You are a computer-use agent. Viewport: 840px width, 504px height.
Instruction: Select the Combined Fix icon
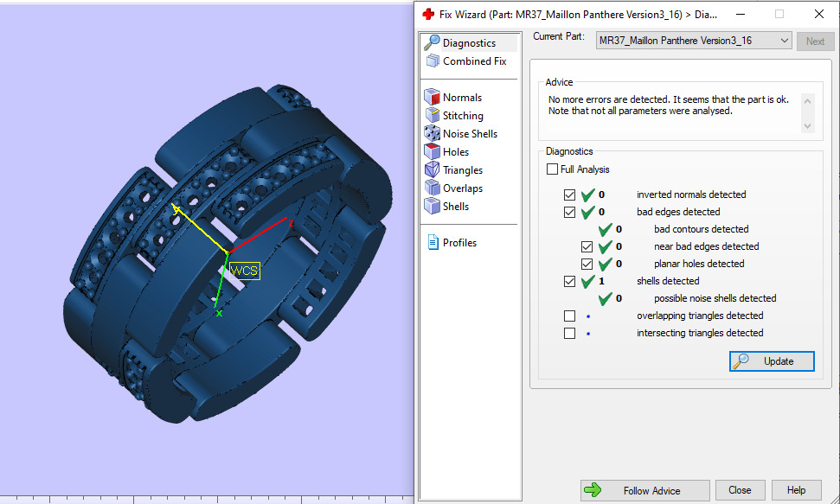(x=433, y=61)
